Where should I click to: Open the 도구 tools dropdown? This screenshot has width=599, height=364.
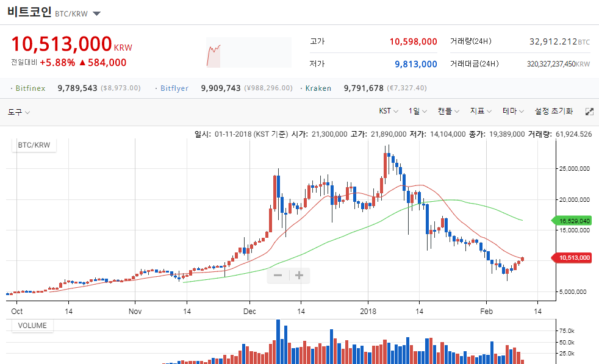(x=19, y=112)
